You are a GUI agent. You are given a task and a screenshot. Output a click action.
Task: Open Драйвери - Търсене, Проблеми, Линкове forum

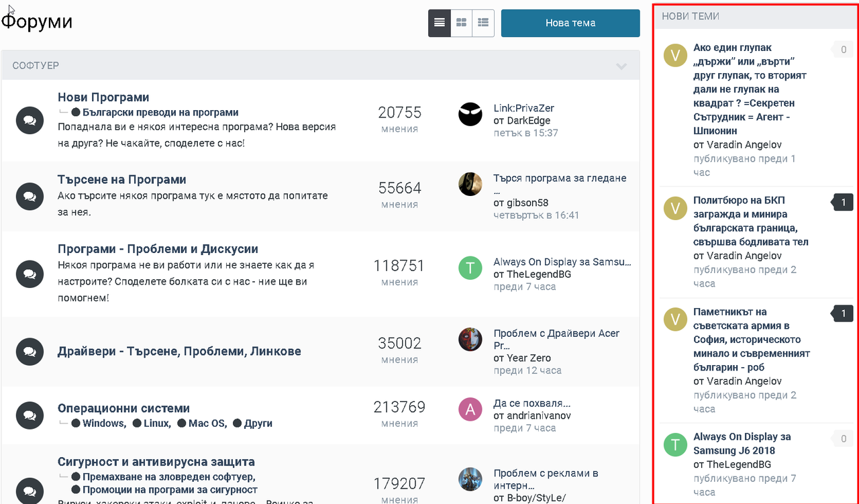pyautogui.click(x=179, y=351)
